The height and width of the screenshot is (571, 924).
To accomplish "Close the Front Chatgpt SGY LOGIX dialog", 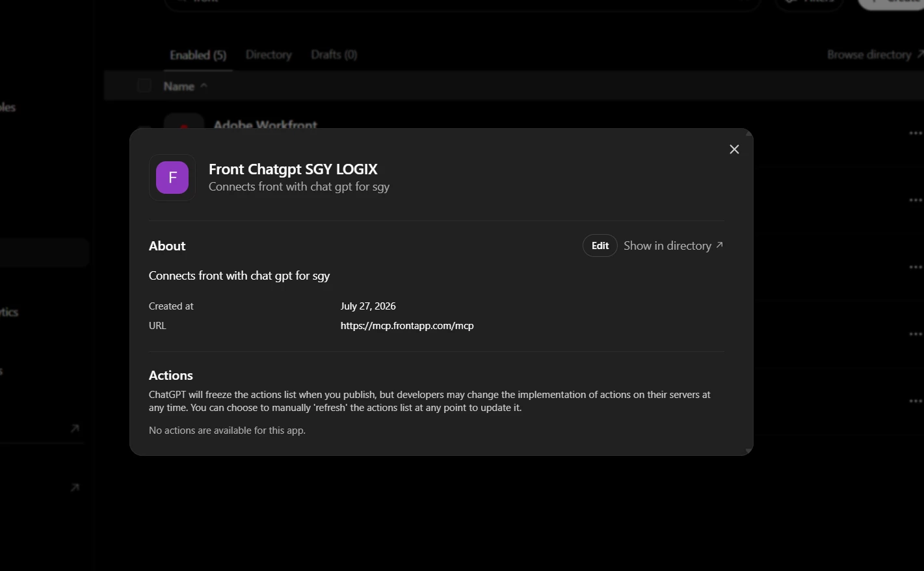I will [734, 150].
